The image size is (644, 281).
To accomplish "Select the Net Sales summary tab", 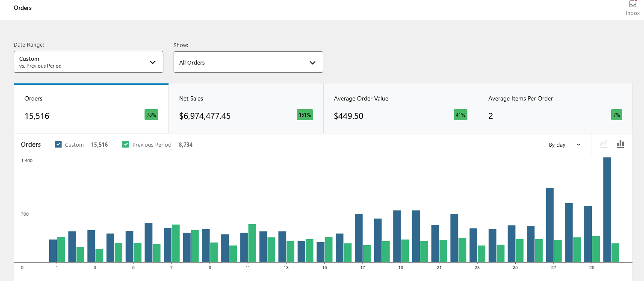I will pyautogui.click(x=246, y=108).
